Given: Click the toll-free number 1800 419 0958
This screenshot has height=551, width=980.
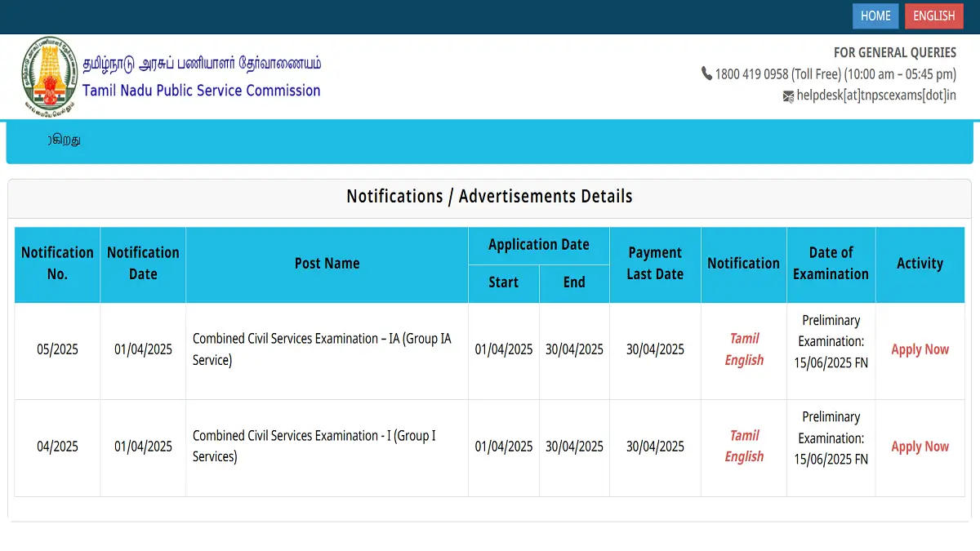Looking at the screenshot, I should click(751, 74).
